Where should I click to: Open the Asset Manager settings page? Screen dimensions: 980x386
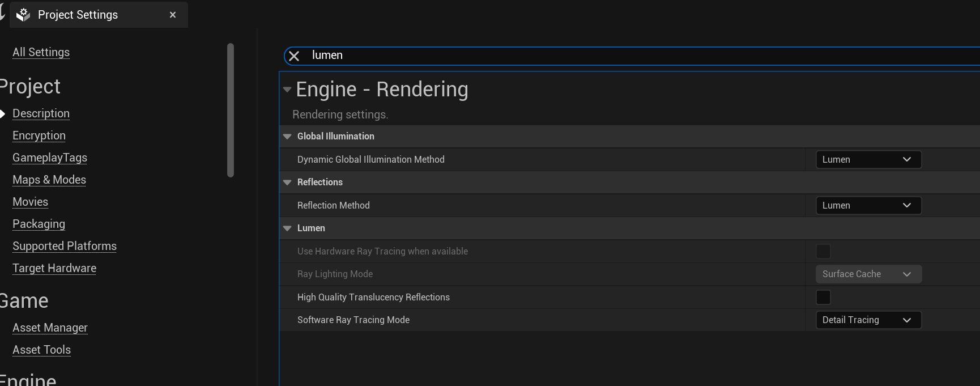[50, 328]
